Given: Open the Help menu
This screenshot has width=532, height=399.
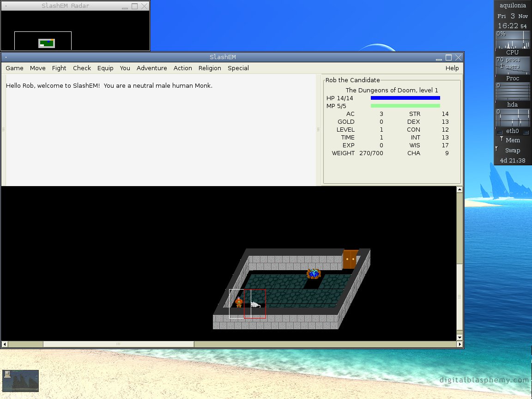Looking at the screenshot, I should coord(452,68).
